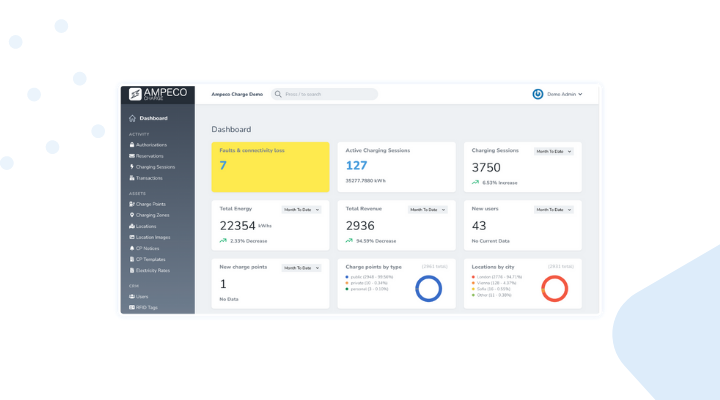The height and width of the screenshot is (400, 720).
Task: Open New users Month To Date dropdown
Action: (x=553, y=210)
